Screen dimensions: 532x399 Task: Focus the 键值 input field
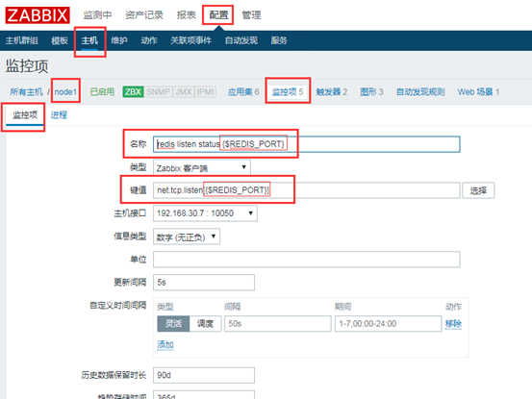[x=306, y=190]
